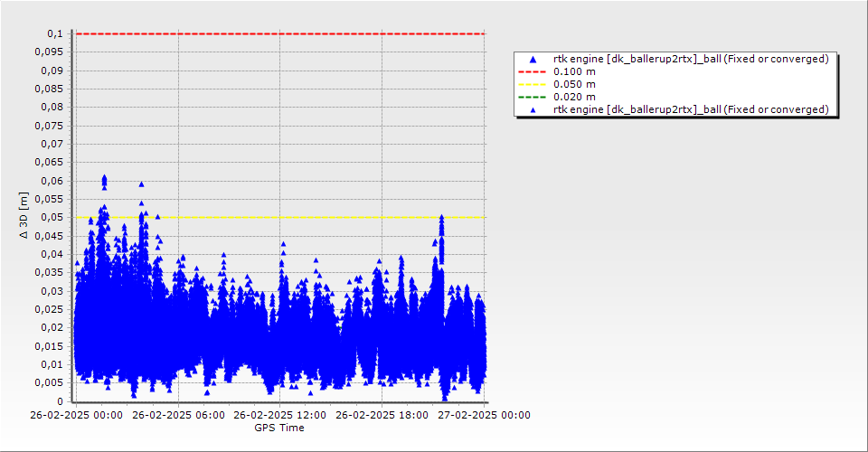Click the '0,04' y-axis tick label
This screenshot has width=868, height=452.
[x=52, y=255]
